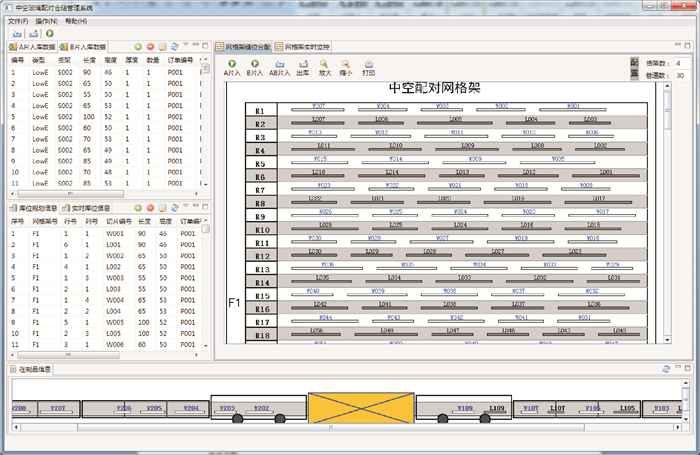Open the 文件(F) menu
This screenshot has height=455, width=700.
click(17, 20)
